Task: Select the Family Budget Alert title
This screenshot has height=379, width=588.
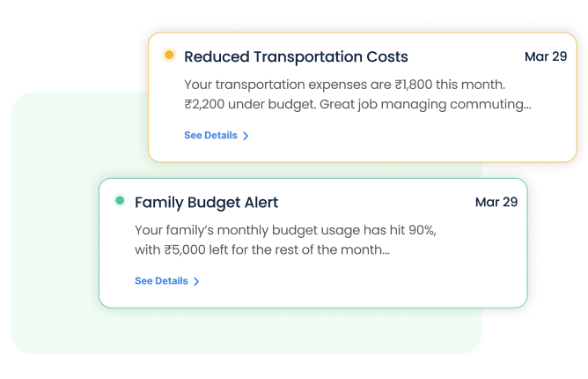Action: pyautogui.click(x=206, y=203)
